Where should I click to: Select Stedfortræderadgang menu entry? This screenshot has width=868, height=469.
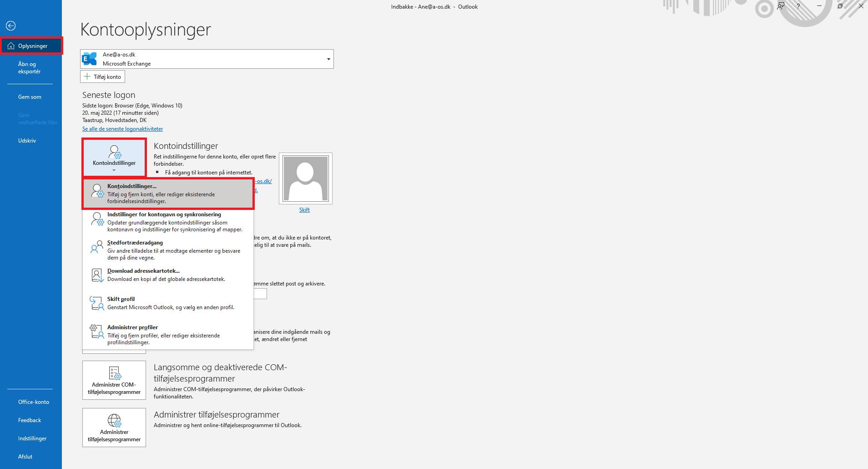coord(168,250)
